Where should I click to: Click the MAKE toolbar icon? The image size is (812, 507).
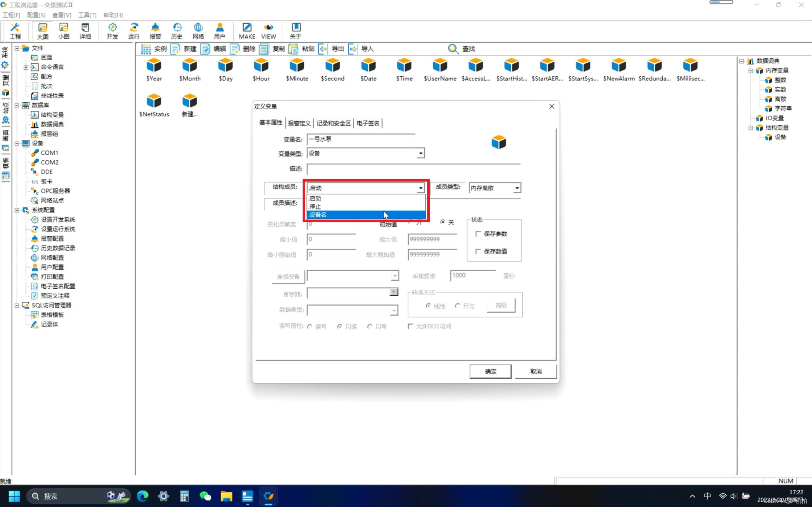(x=247, y=28)
